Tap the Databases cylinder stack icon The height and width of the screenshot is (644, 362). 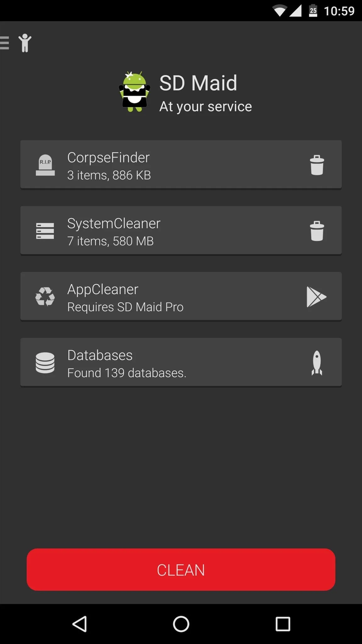[x=45, y=363]
